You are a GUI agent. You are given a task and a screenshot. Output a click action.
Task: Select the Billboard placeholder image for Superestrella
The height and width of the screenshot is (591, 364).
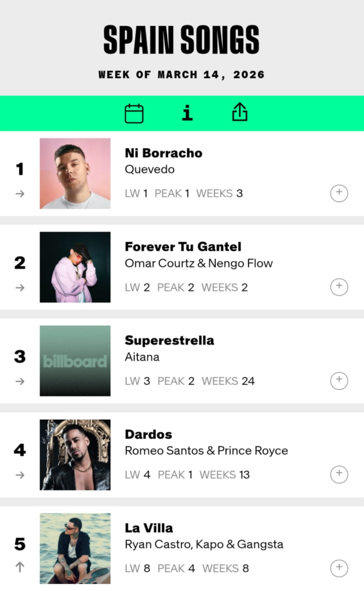(75, 361)
